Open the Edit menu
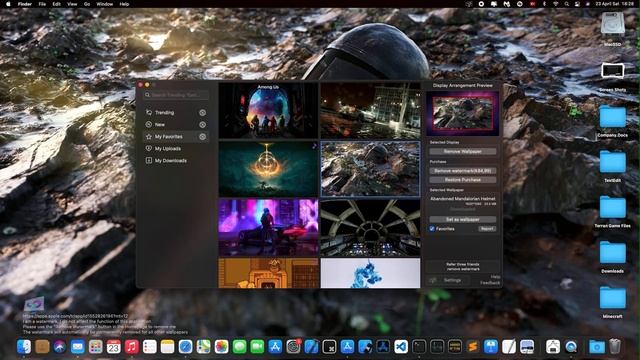 tap(56, 4)
